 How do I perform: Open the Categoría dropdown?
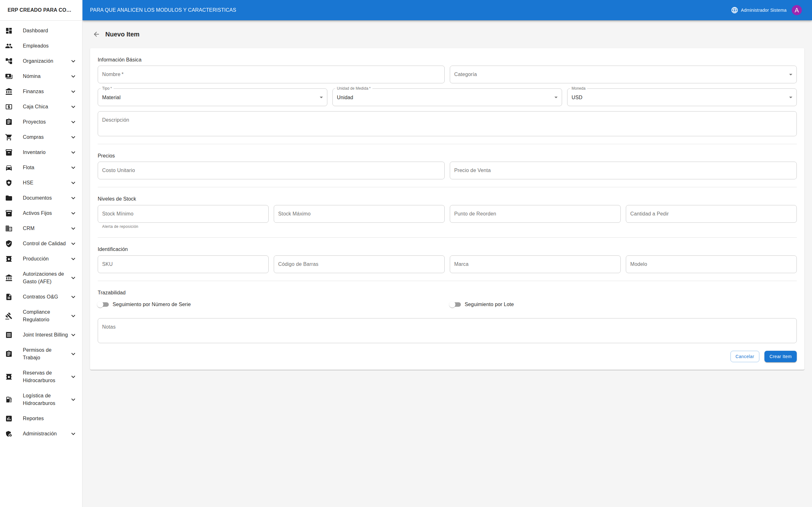(x=623, y=74)
